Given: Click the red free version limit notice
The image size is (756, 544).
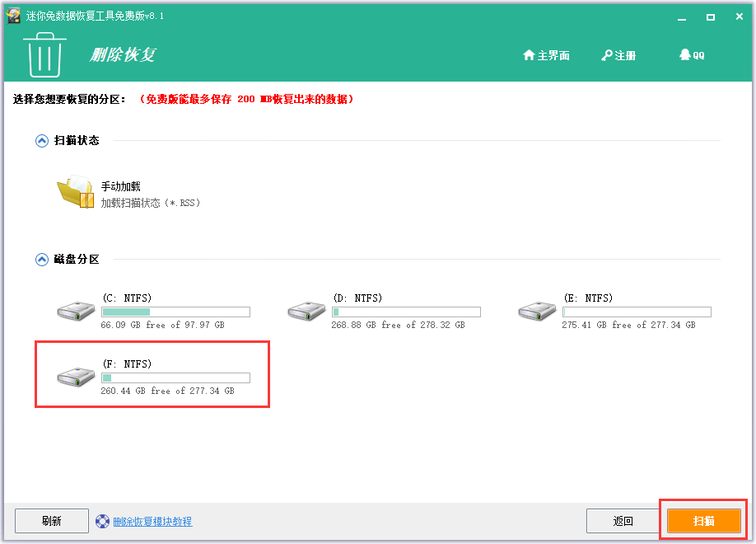Looking at the screenshot, I should coord(247,100).
